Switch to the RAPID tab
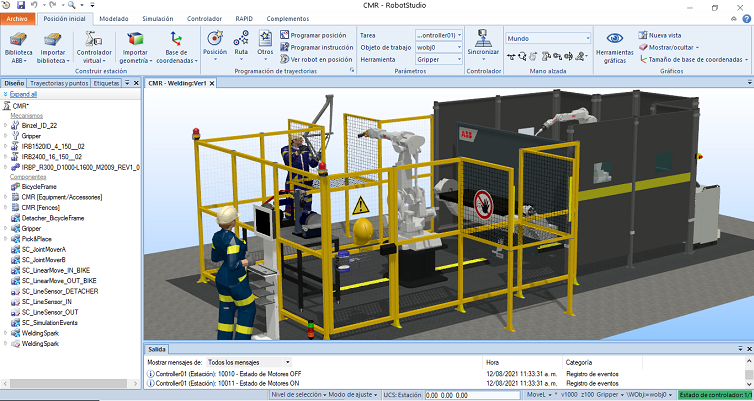 pos(244,19)
